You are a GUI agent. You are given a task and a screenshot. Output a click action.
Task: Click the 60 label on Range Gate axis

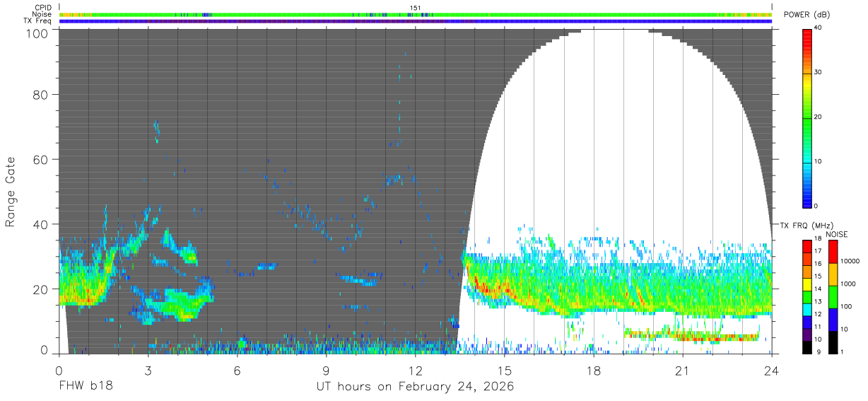(41, 160)
